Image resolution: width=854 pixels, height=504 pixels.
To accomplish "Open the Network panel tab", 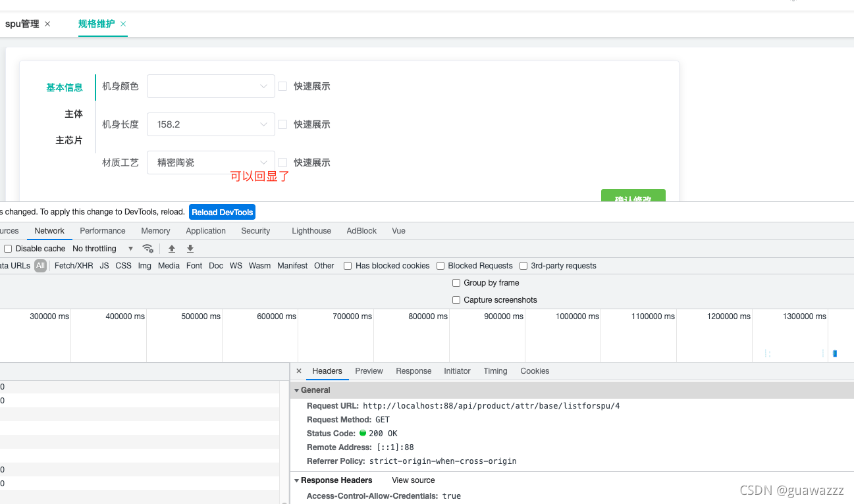I will [49, 231].
